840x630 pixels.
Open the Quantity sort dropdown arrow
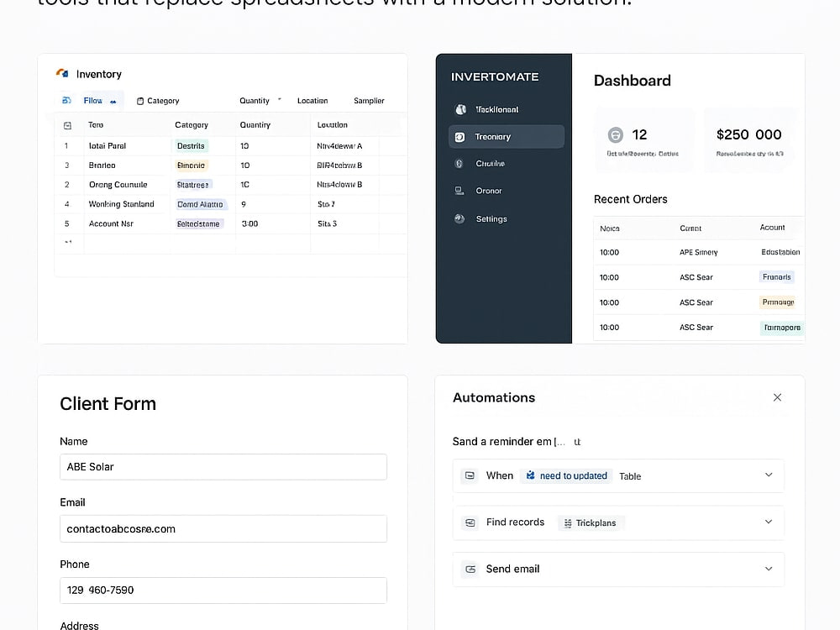pos(279,100)
